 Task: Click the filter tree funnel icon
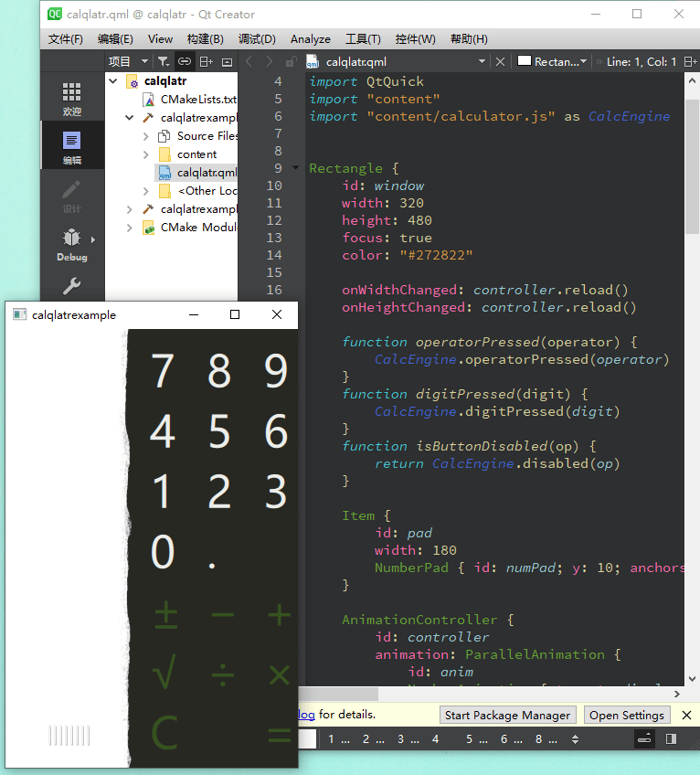pyautogui.click(x=164, y=62)
